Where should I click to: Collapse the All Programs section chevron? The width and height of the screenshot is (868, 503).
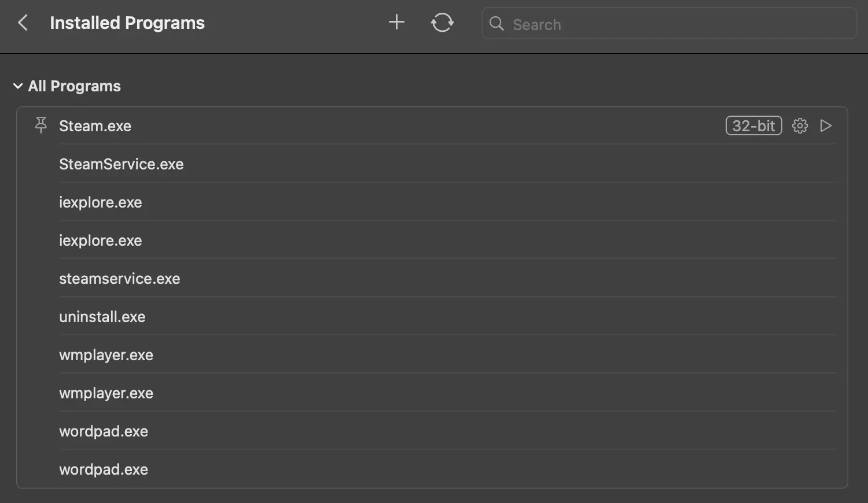point(18,86)
